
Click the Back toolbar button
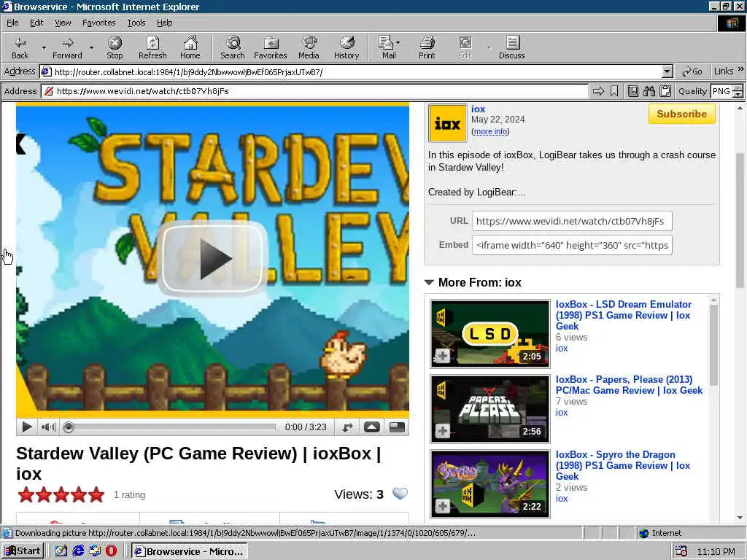pyautogui.click(x=20, y=47)
